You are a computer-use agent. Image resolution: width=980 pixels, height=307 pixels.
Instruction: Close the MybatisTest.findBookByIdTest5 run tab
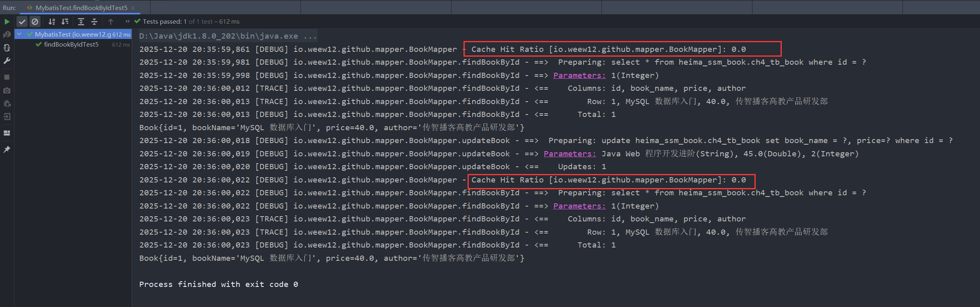133,8
